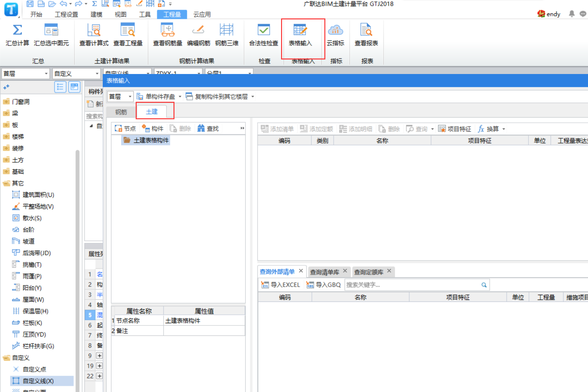Click 导入EXCEL import button

click(280, 285)
